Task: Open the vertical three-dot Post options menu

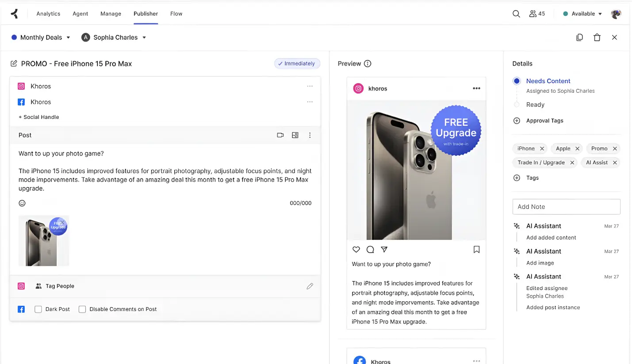Action: point(310,135)
